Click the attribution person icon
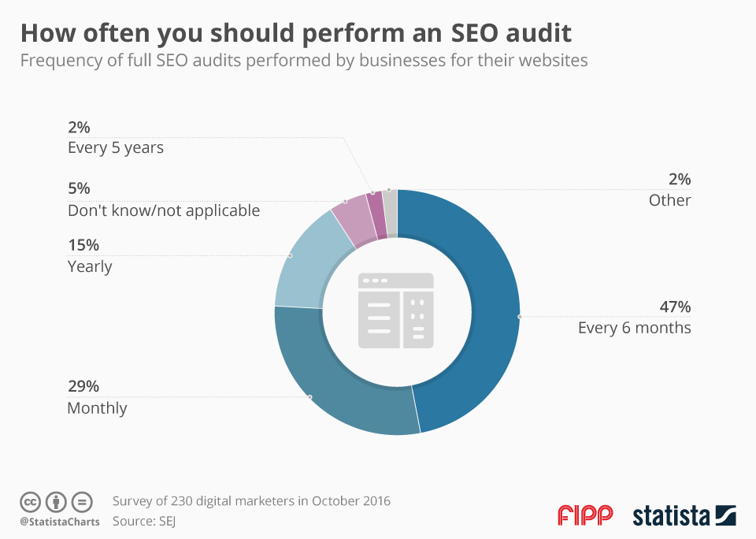The height and width of the screenshot is (539, 756). pos(56,502)
